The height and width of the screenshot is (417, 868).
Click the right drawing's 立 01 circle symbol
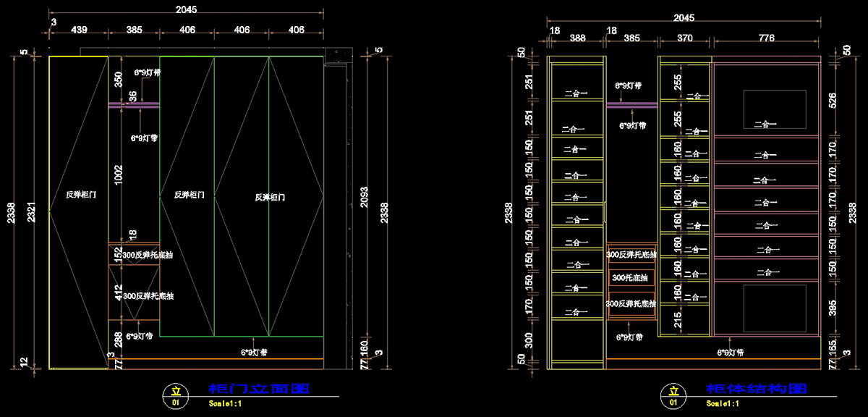pyautogui.click(x=673, y=395)
